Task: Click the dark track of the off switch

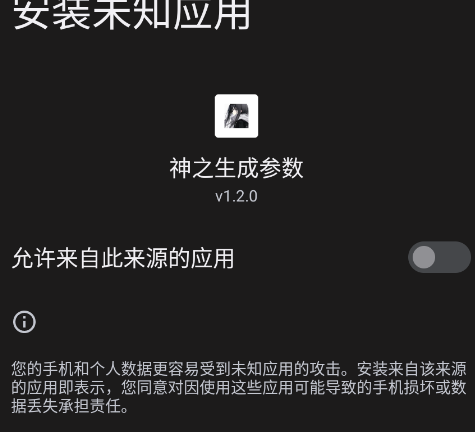Action: pyautogui.click(x=454, y=257)
